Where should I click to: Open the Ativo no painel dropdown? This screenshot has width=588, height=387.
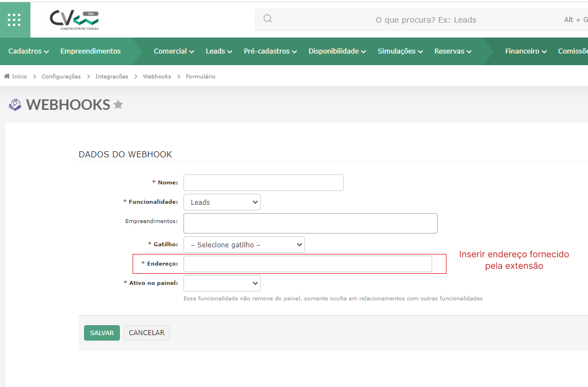coord(222,283)
